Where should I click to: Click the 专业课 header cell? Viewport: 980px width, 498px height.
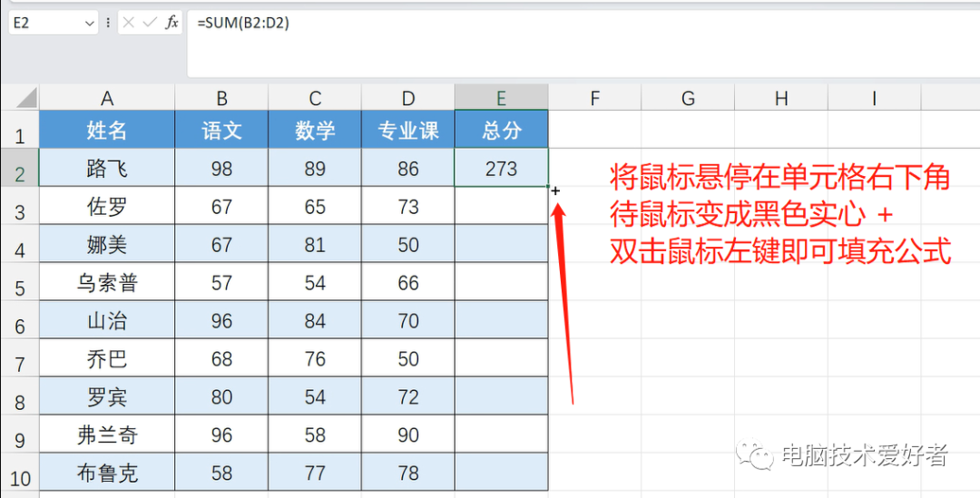408,130
